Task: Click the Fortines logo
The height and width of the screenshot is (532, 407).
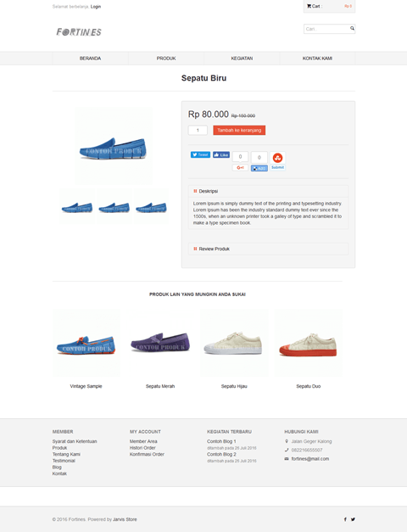Action: pos(79,32)
